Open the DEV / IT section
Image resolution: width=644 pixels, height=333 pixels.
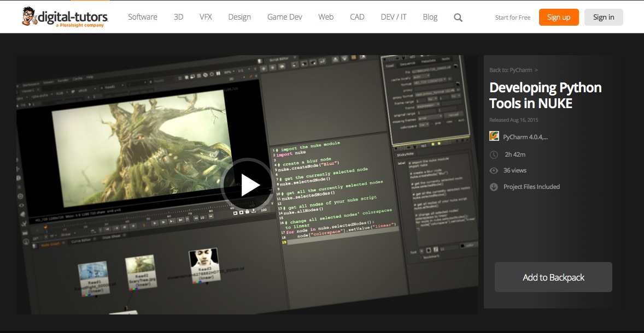coord(394,17)
